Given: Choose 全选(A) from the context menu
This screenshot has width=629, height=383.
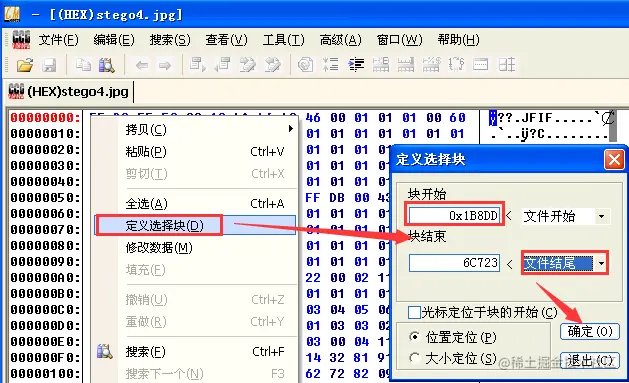Looking at the screenshot, I should pyautogui.click(x=195, y=204).
